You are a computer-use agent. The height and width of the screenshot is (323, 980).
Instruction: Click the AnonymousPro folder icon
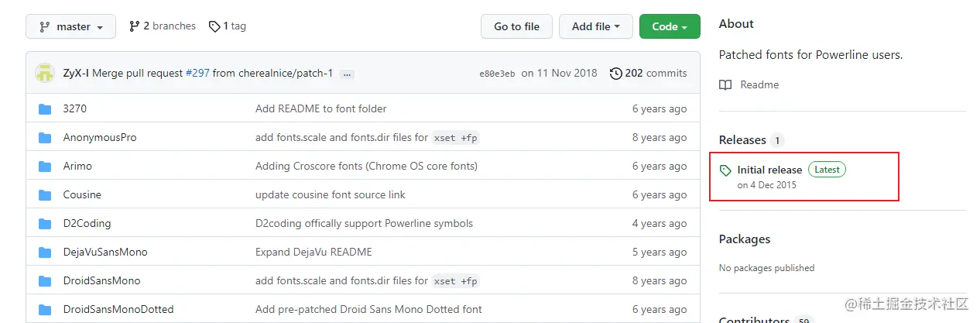click(x=45, y=138)
